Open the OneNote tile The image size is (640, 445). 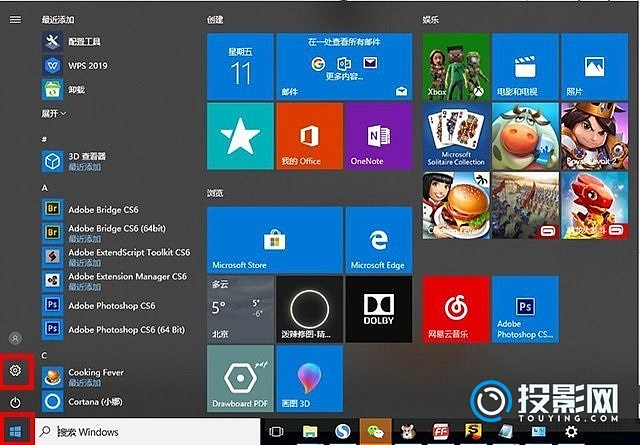point(379,136)
